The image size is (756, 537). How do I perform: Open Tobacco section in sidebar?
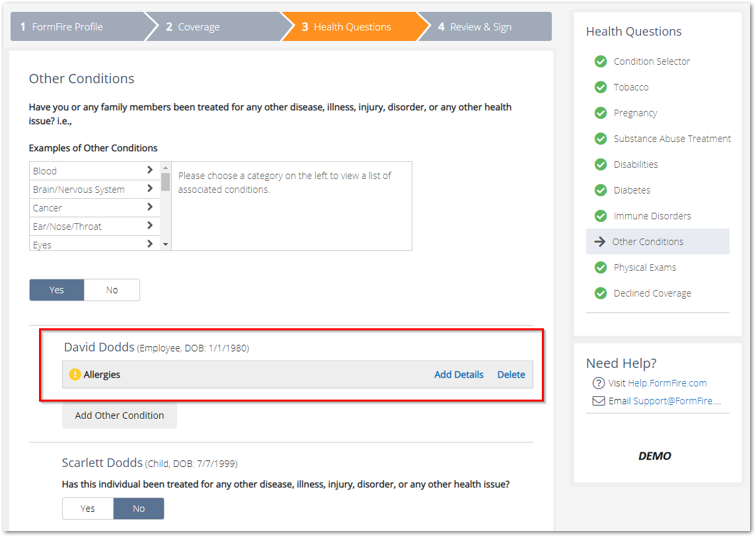point(630,87)
